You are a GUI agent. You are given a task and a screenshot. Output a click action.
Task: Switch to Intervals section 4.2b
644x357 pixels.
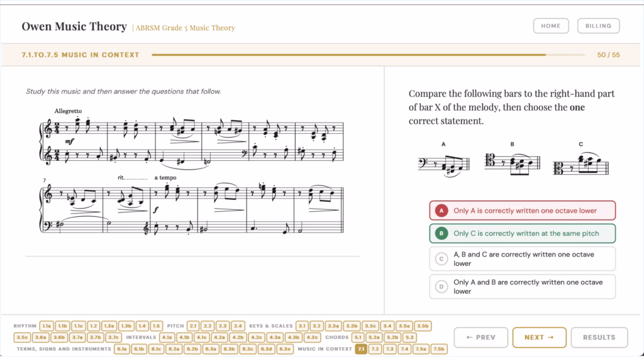tap(238, 338)
